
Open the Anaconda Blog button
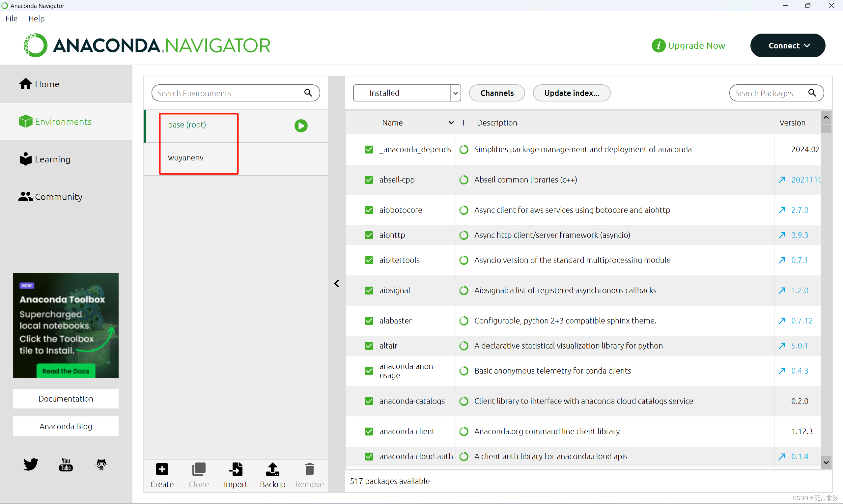66,426
